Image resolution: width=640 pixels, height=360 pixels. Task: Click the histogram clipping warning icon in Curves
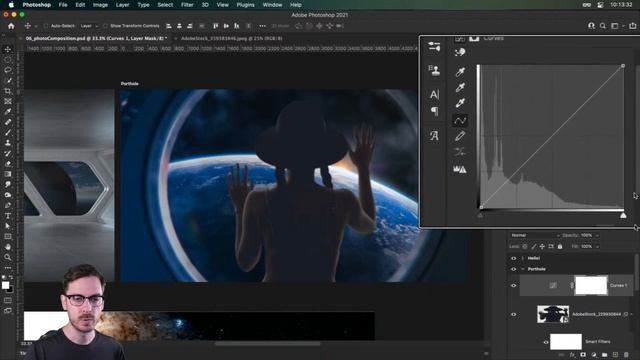click(x=460, y=169)
